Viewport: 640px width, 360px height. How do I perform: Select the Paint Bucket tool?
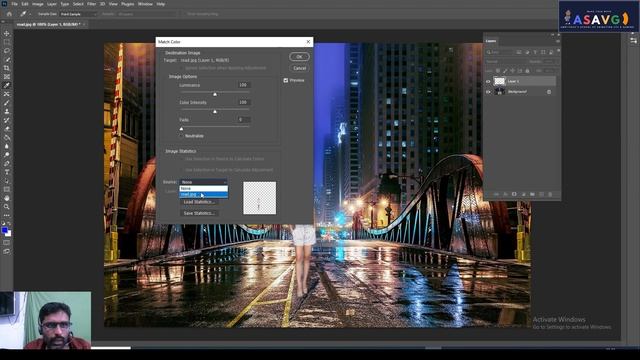click(7, 137)
